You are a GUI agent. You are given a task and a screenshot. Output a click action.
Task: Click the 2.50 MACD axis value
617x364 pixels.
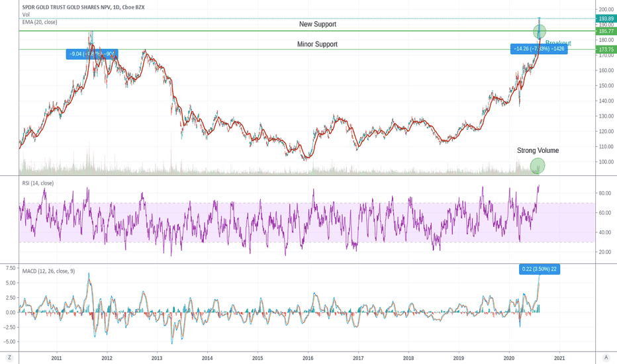pos(11,298)
